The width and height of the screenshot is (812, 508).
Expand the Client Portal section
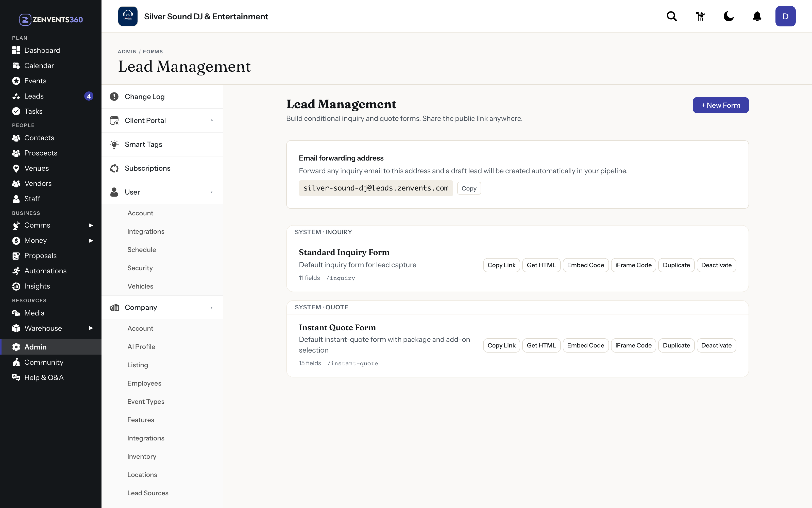[x=162, y=120]
